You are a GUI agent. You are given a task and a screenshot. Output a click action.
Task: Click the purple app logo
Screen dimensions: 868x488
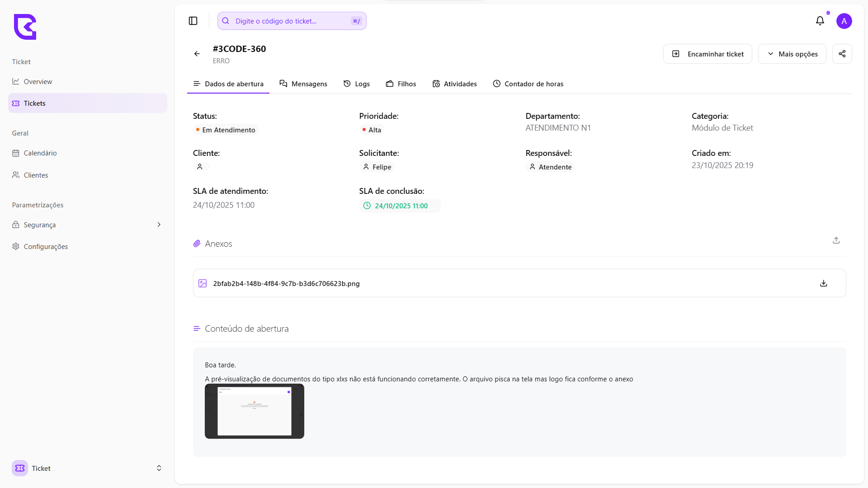tap(25, 27)
